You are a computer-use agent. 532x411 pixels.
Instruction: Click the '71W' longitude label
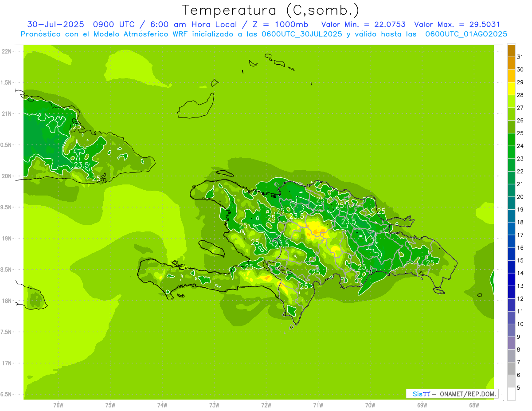[318, 405]
